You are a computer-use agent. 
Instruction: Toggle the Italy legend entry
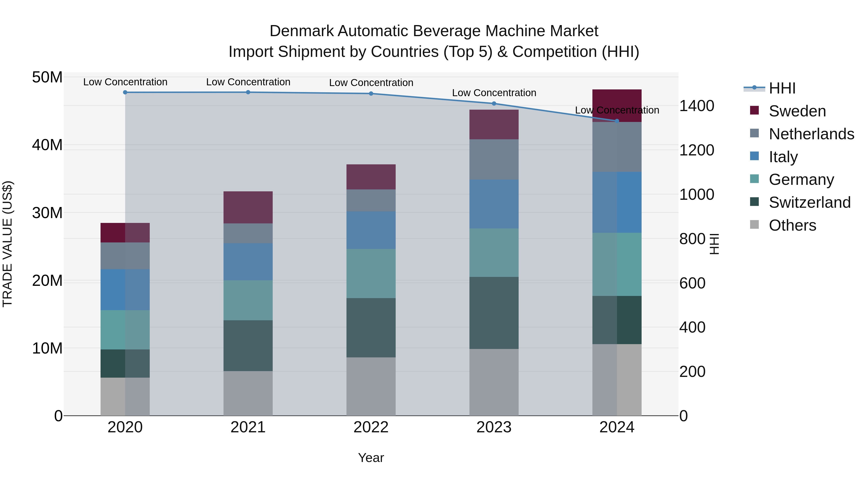click(x=774, y=157)
